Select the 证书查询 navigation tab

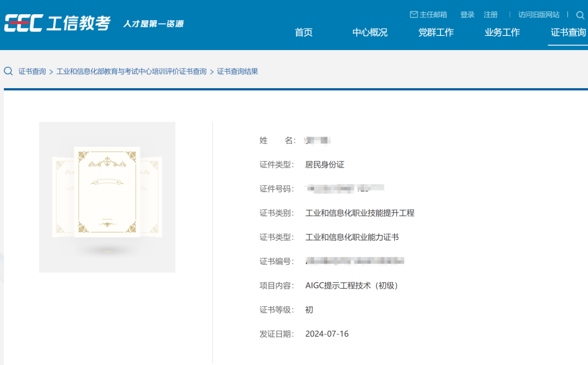click(568, 33)
